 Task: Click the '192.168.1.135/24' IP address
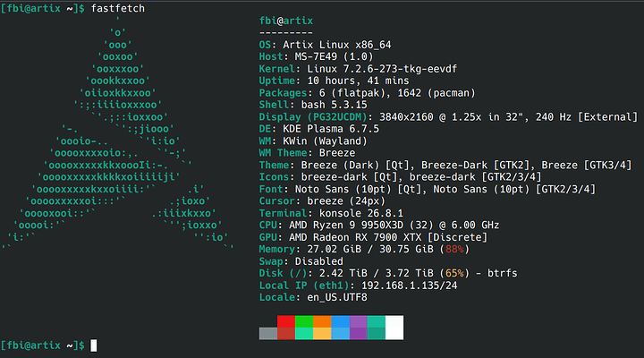coord(410,286)
